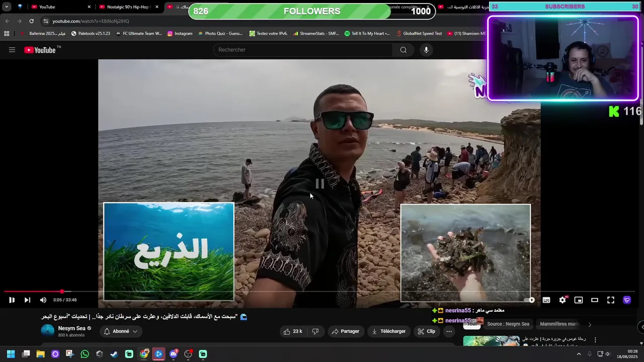The width and height of the screenshot is (644, 362).
Task: Like the video (23 k)
Action: [293, 331]
